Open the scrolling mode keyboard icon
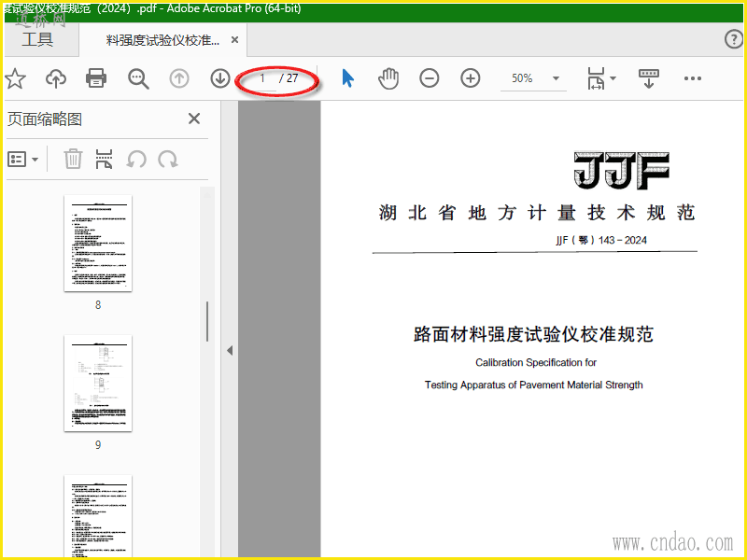This screenshot has width=747, height=560. tap(648, 78)
